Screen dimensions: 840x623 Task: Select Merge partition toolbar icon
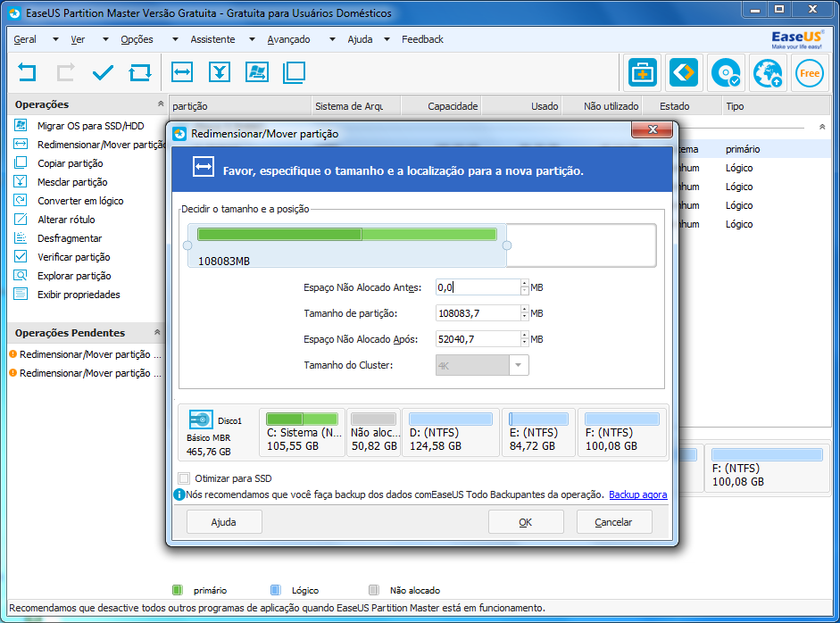point(220,71)
